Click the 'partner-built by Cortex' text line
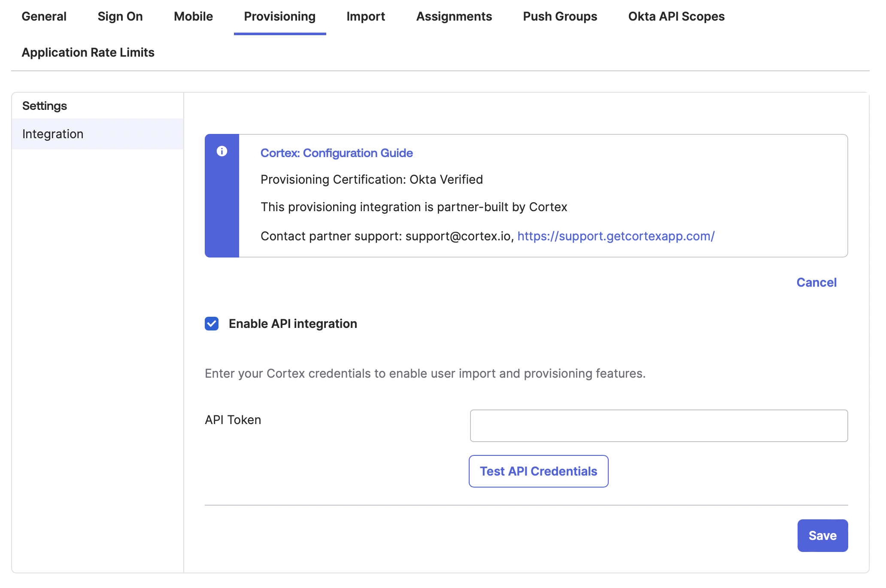Image resolution: width=886 pixels, height=588 pixels. [414, 207]
